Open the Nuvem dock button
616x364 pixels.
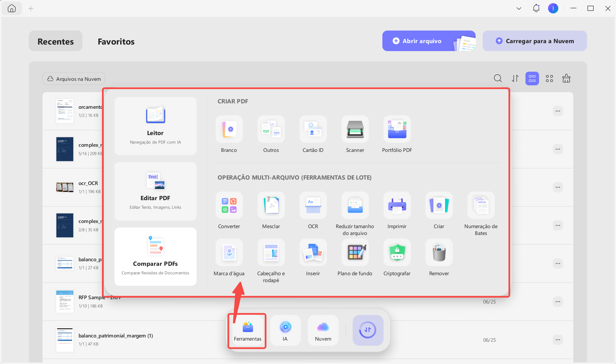point(323,330)
